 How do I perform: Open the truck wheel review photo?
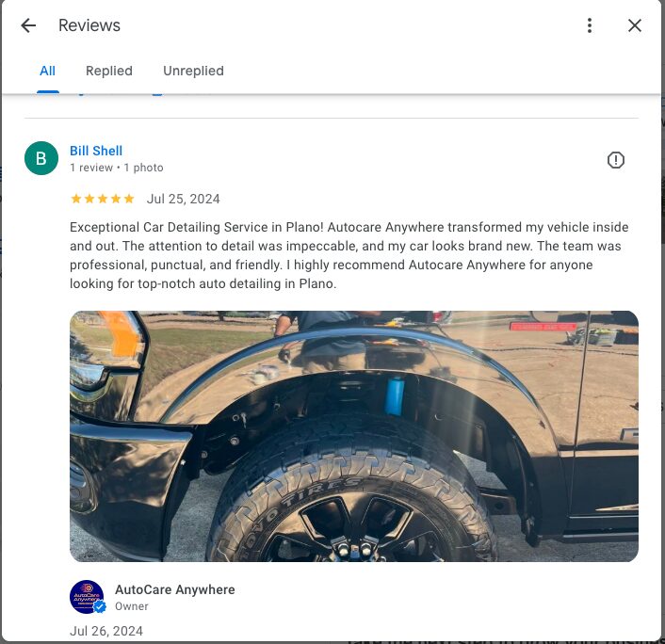[x=354, y=436]
